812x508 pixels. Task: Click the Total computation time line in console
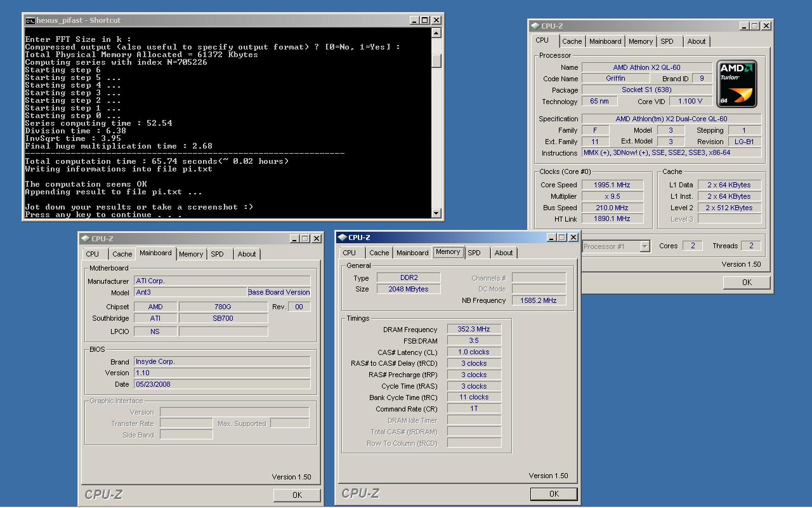point(157,161)
